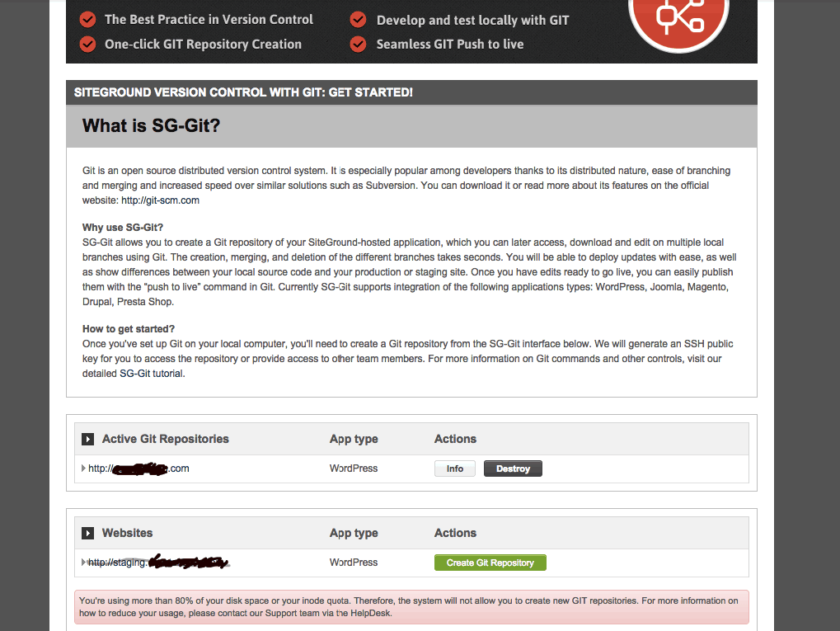Click WordPress app type in repository row
The height and width of the screenshot is (631, 840).
[354, 469]
